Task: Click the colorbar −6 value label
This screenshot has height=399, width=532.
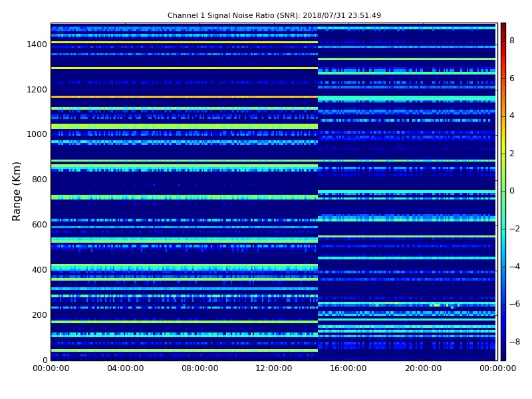Action: tap(515, 304)
